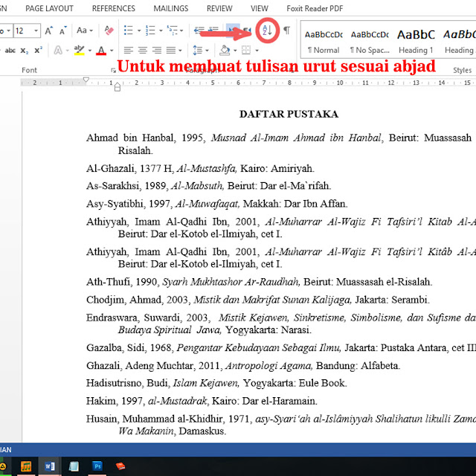Click the Line and Paragraph Spacing icon
476x476 pixels.
pos(198,50)
